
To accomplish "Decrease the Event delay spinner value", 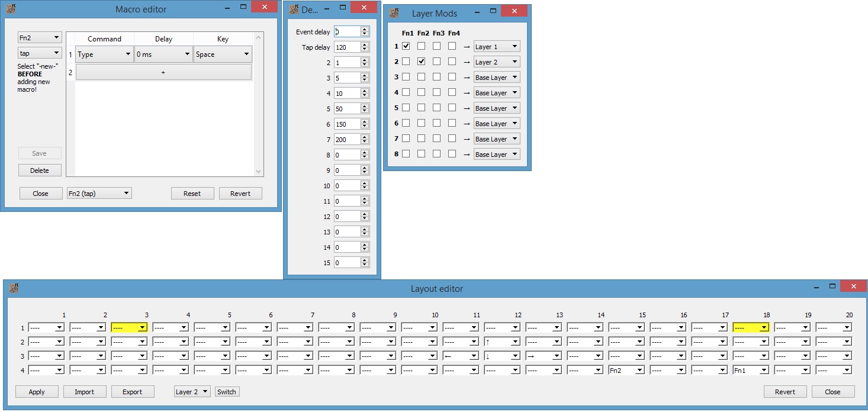I will 365,34.
